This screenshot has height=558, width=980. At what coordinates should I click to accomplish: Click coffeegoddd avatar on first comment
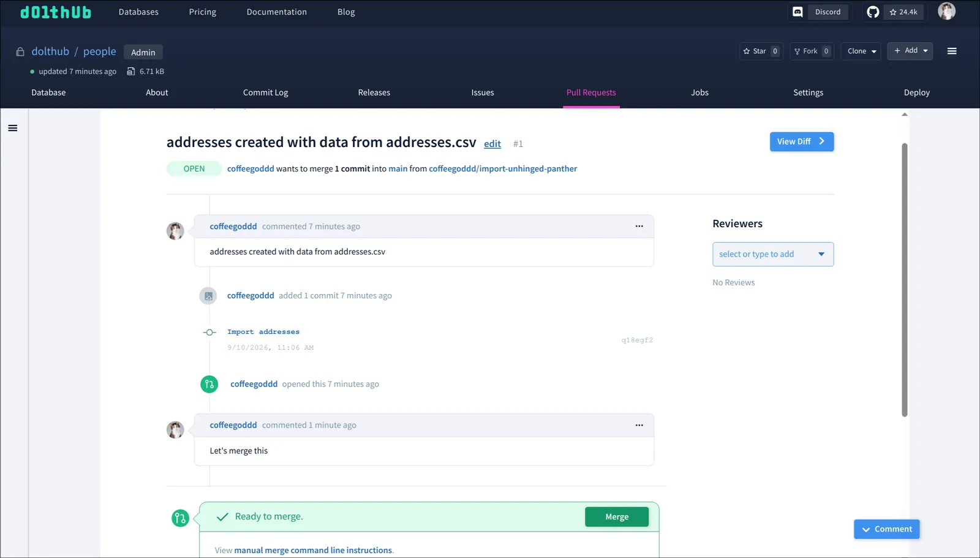(x=175, y=231)
